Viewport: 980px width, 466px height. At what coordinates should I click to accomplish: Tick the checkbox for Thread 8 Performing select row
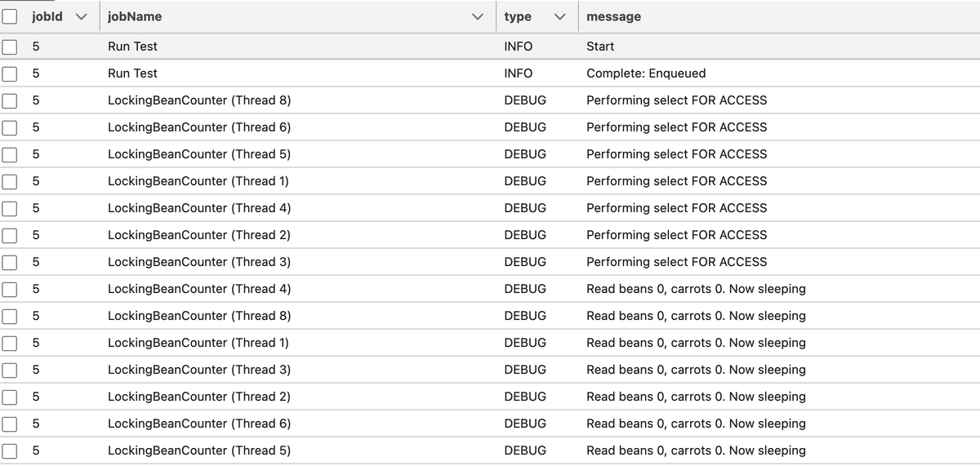(x=10, y=100)
